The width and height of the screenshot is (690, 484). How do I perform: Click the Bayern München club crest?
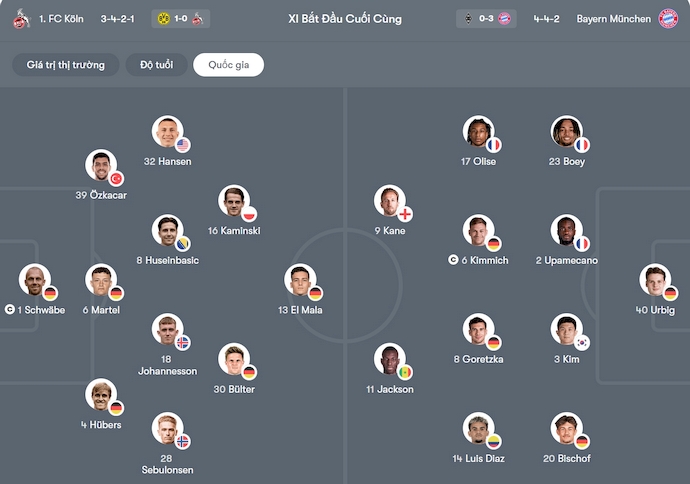[x=668, y=18]
